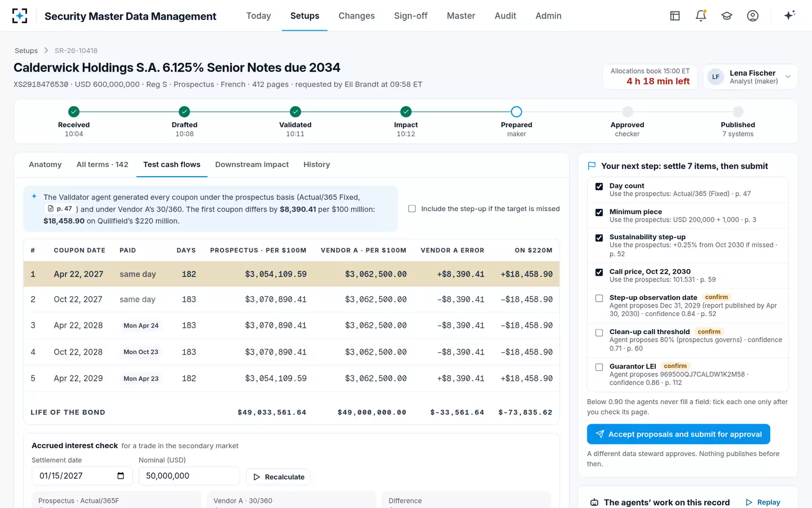Uncheck the Call price Oct 22, 2030 item
Image resolution: width=812 pixels, height=508 pixels.
click(x=599, y=272)
